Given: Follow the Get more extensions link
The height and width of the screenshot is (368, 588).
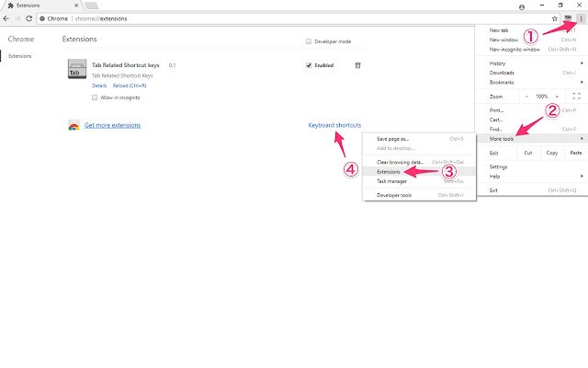Looking at the screenshot, I should (112, 125).
